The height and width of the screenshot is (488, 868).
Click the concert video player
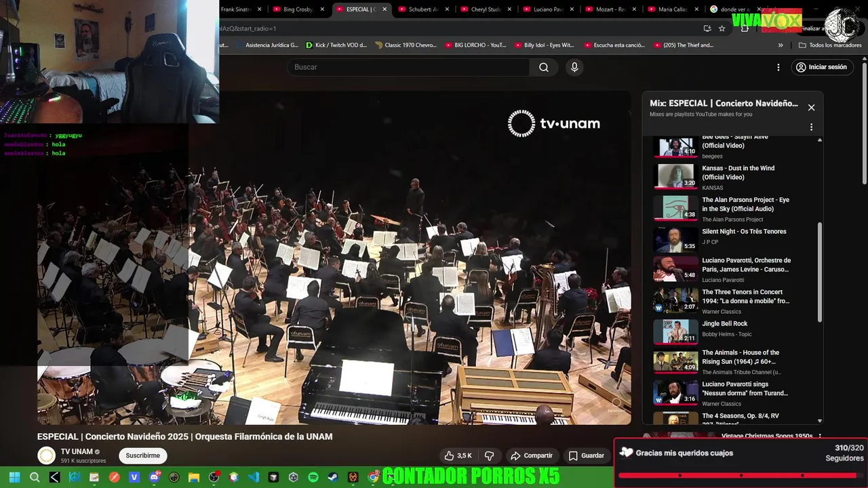[x=334, y=258]
